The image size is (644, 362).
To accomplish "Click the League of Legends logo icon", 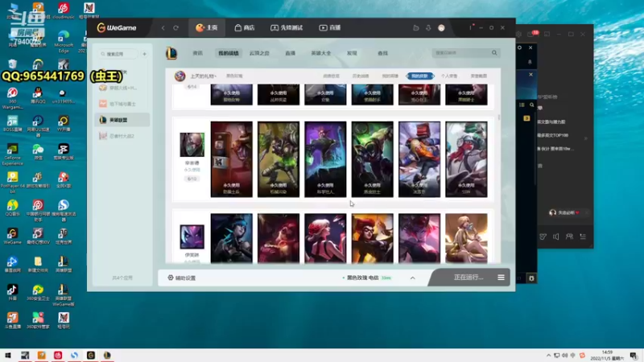I will pyautogui.click(x=171, y=53).
